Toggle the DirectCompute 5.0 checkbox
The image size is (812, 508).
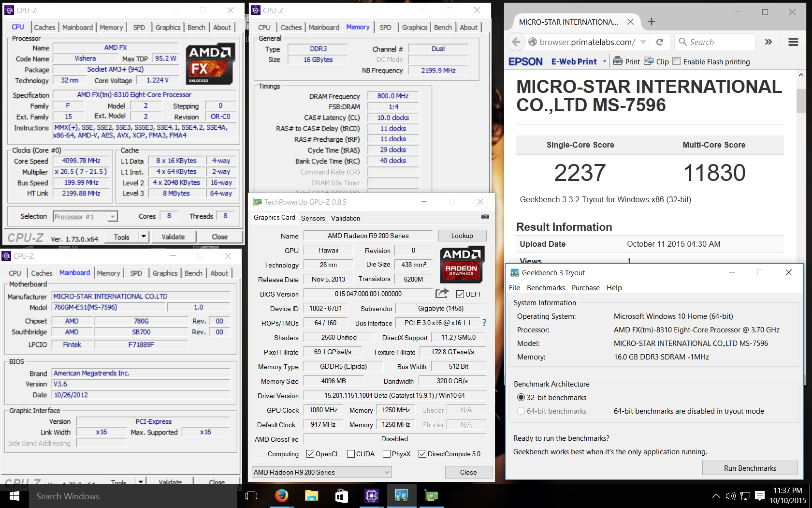[x=422, y=454]
